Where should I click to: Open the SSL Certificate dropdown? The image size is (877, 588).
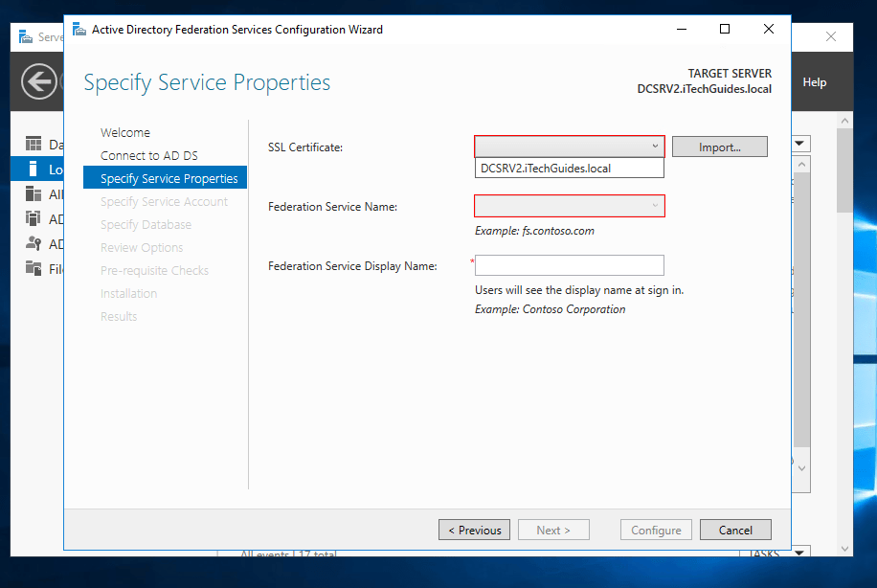click(657, 146)
